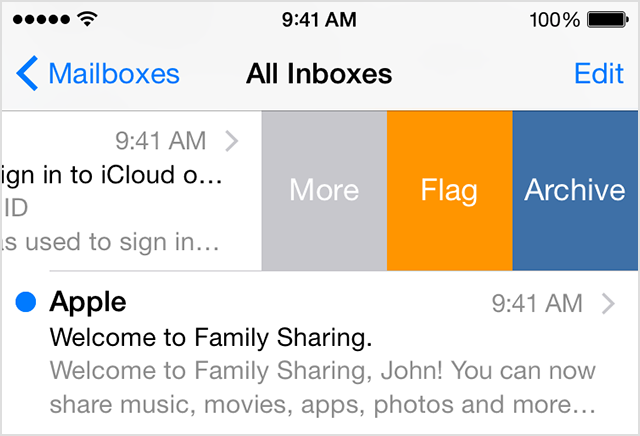Tap the status bar clock showing 9:41 AM
The image size is (640, 436).
319,20
